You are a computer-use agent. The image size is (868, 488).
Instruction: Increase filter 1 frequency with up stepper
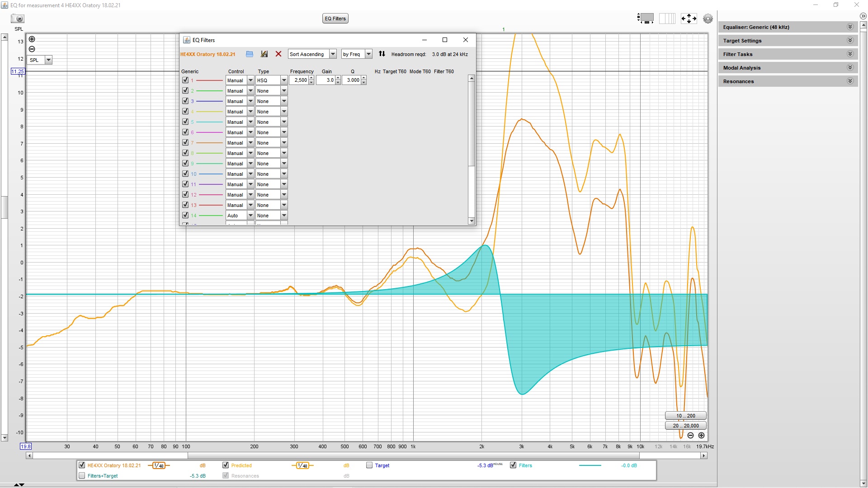point(311,78)
